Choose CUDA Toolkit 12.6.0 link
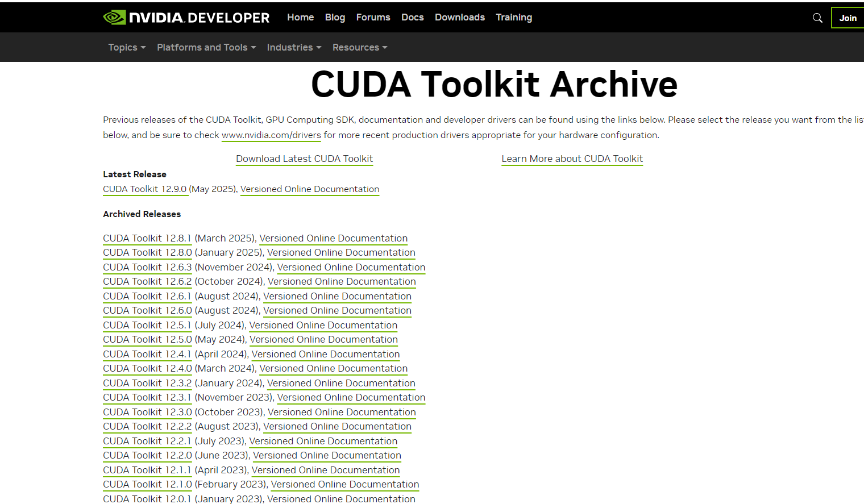This screenshot has width=864, height=504. click(147, 310)
